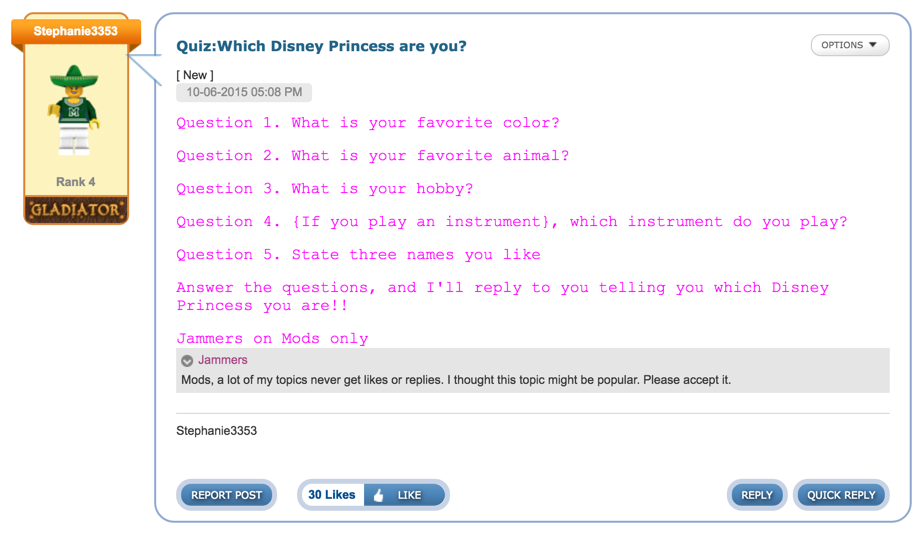Image resolution: width=924 pixels, height=533 pixels.
Task: Open the quiz post title link
Action: 321,46
